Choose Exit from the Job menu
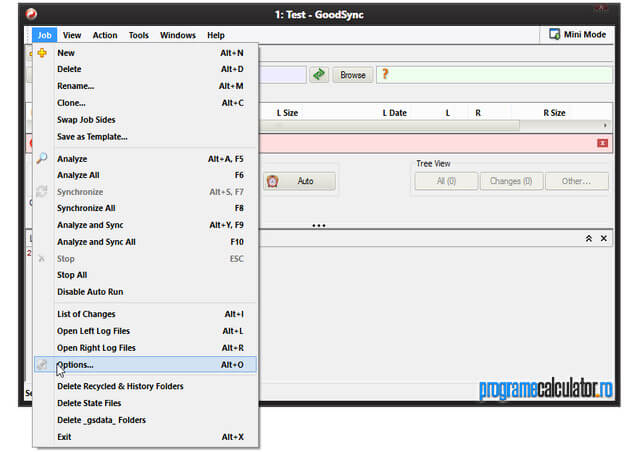 coord(146,437)
